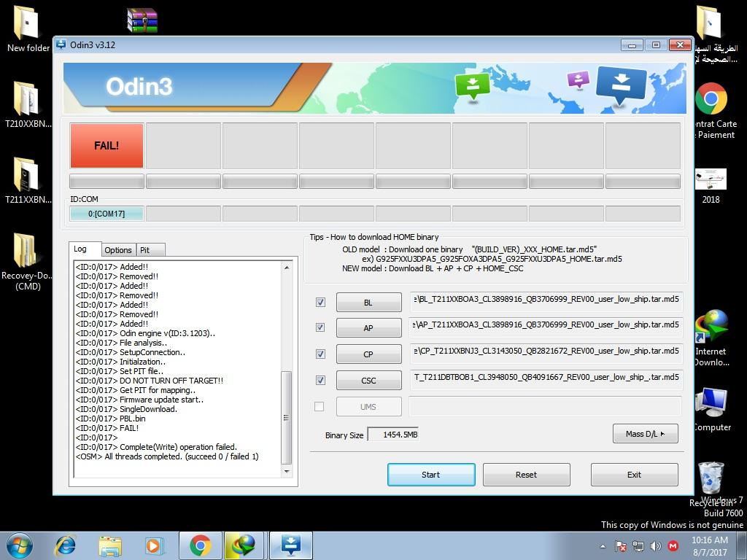This screenshot has height=560, width=747.
Task: Open the red M antivirus tray icon
Action: click(673, 546)
